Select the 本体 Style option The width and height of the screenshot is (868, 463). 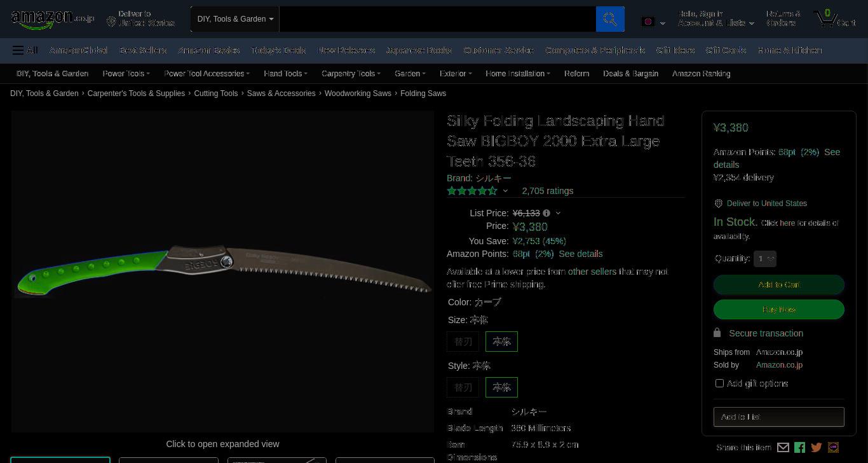[501, 387]
